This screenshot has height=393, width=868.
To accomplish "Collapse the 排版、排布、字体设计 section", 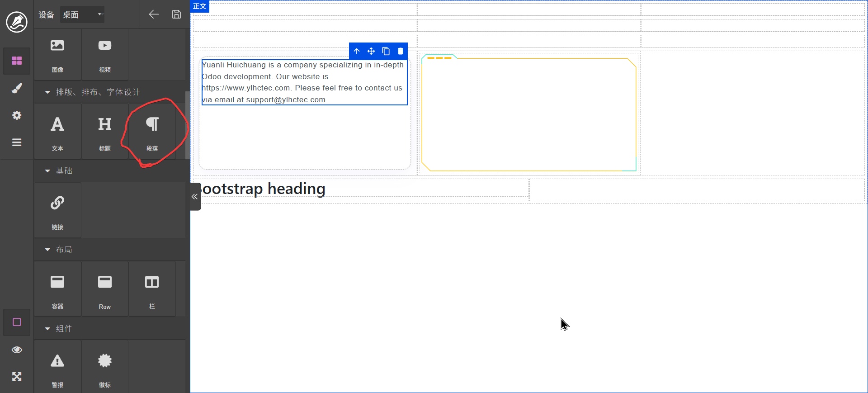I will (x=47, y=92).
